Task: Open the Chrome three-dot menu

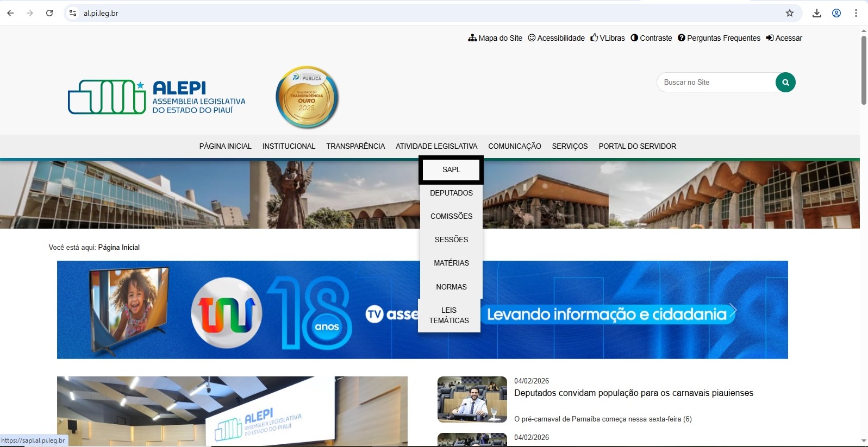Action: 855,13
